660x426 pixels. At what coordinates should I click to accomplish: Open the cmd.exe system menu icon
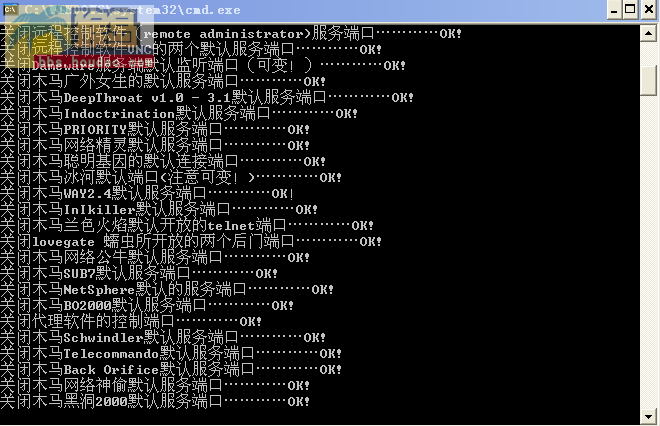11,9
